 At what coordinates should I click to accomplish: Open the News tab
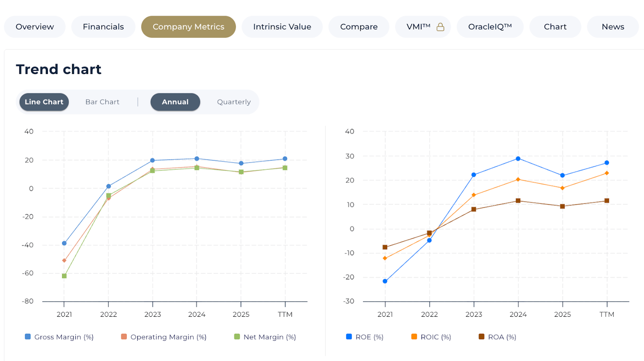coord(613,27)
